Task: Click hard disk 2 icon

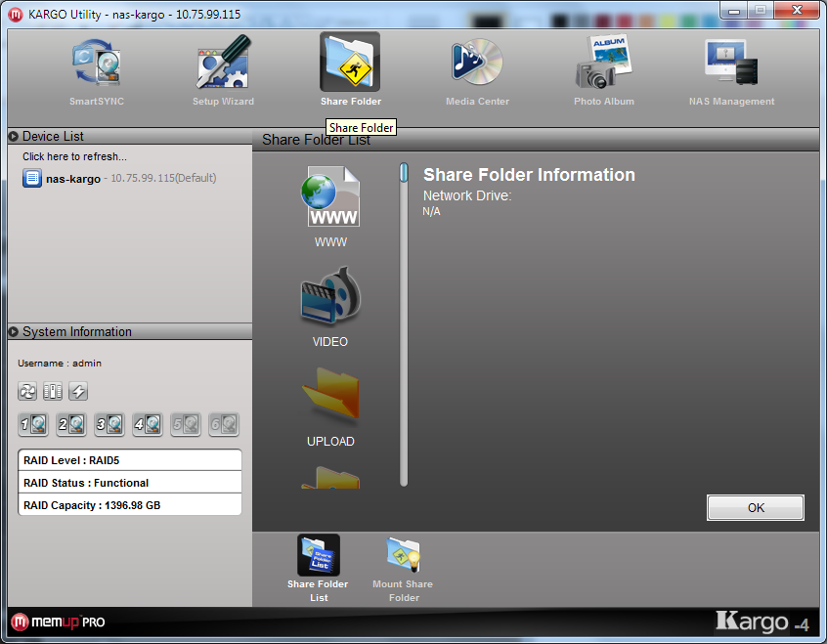Action: coord(71,424)
